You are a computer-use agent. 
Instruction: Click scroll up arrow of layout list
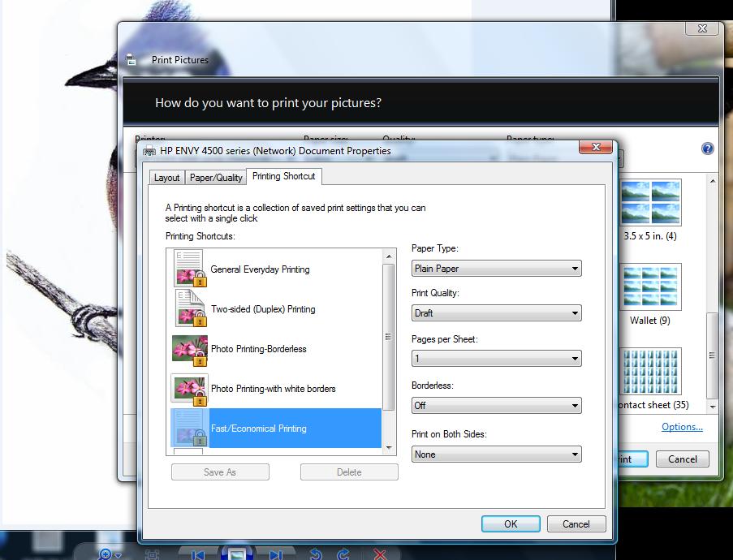click(x=713, y=181)
